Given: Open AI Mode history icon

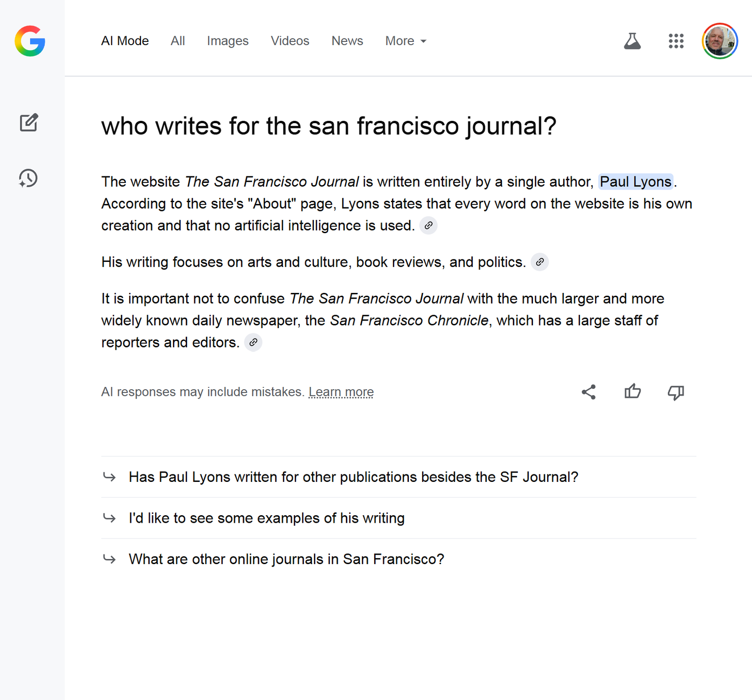Looking at the screenshot, I should tap(28, 178).
